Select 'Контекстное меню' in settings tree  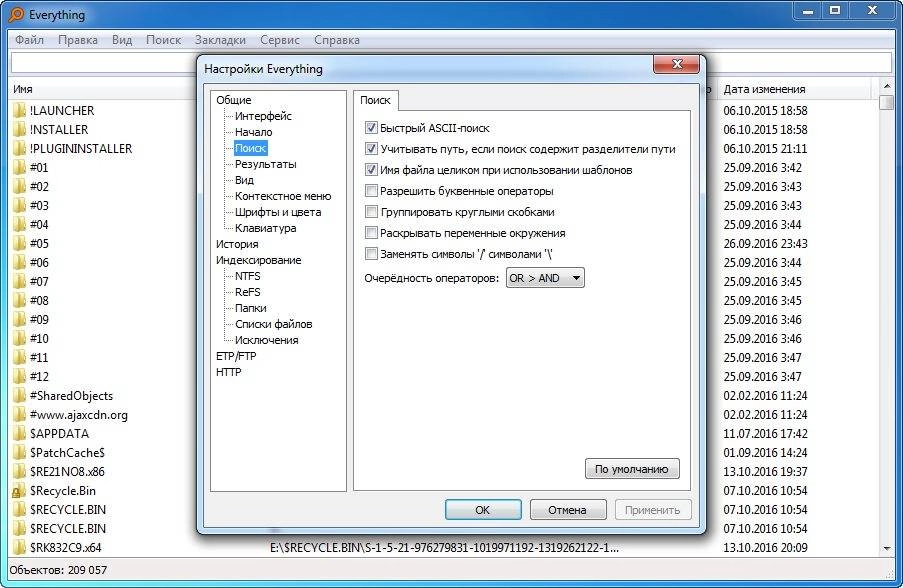coord(283,196)
